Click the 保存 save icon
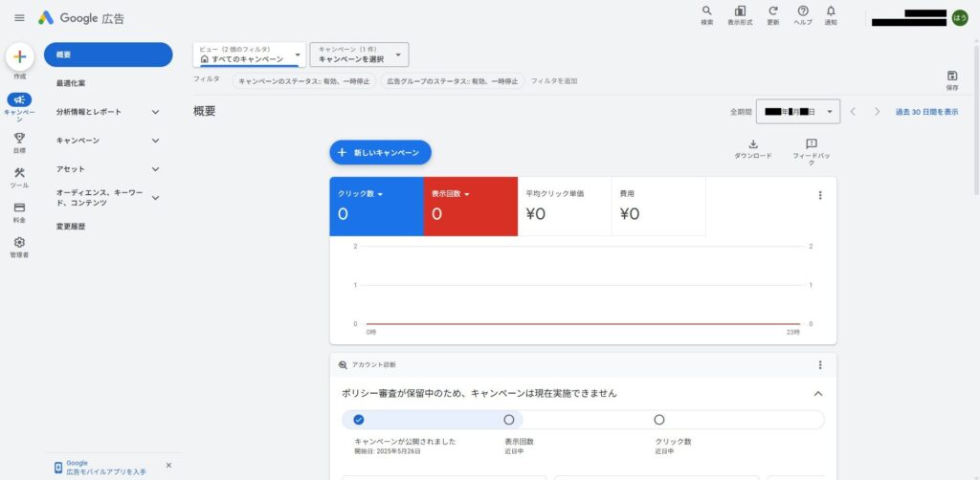The image size is (980, 480). point(952,76)
